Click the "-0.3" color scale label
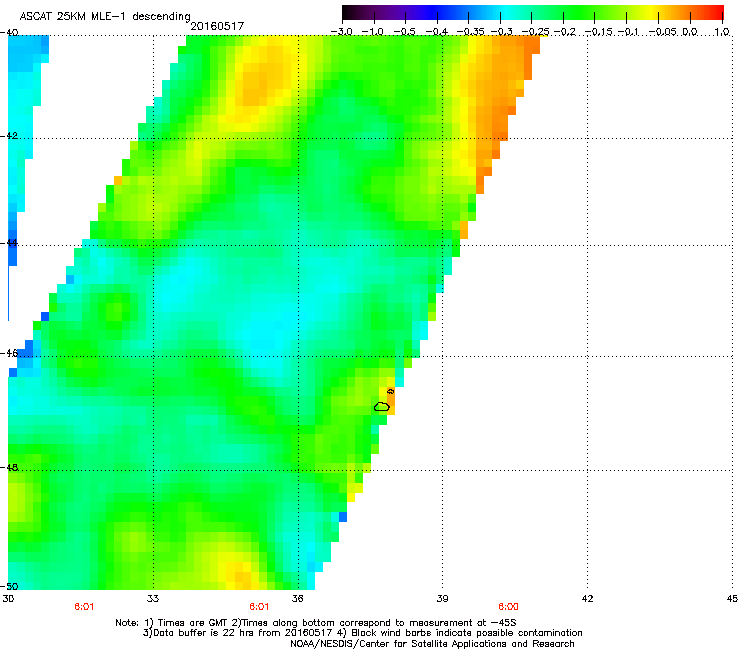Image resolution: width=740 pixels, height=650 pixels. pos(502,32)
